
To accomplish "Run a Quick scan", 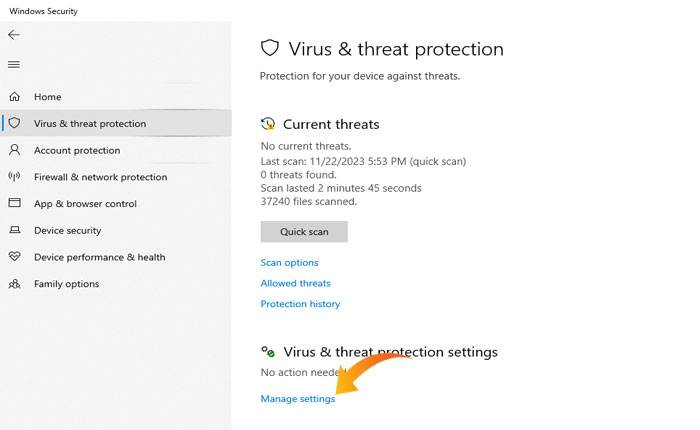I will coord(304,232).
